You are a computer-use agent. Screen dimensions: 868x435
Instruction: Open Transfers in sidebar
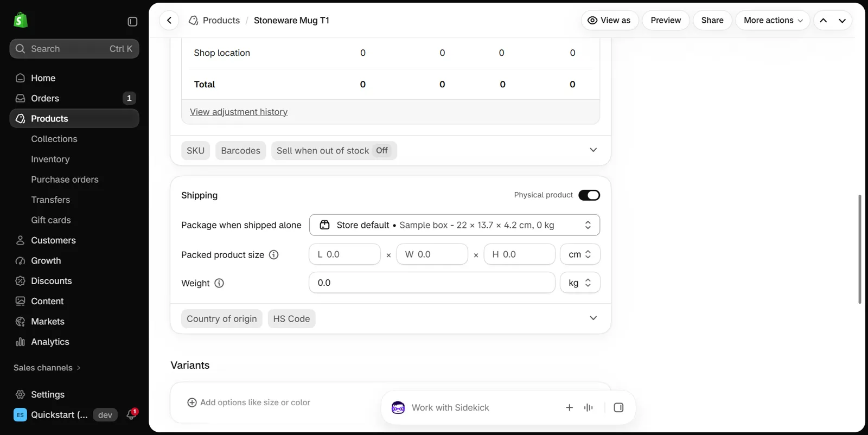[x=50, y=200]
